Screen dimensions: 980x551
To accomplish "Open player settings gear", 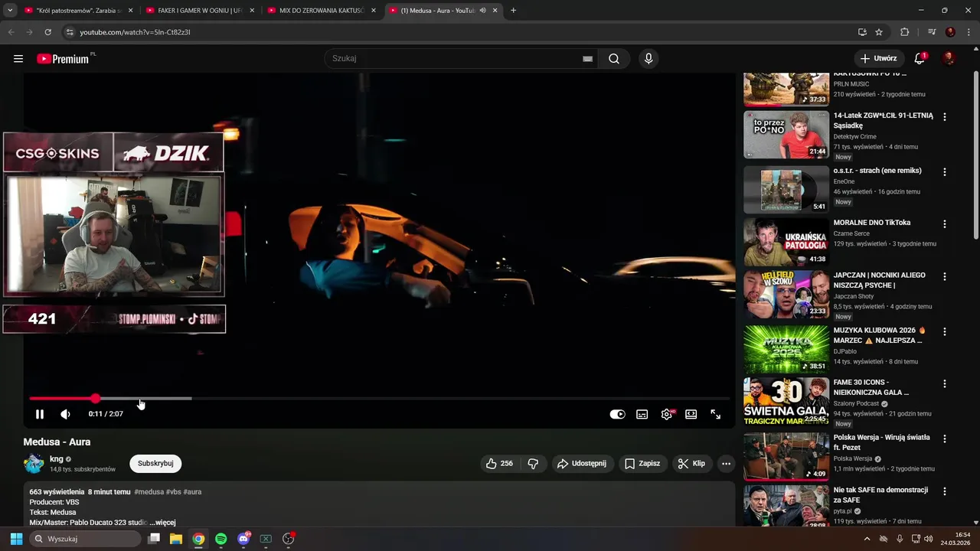I will tap(667, 414).
